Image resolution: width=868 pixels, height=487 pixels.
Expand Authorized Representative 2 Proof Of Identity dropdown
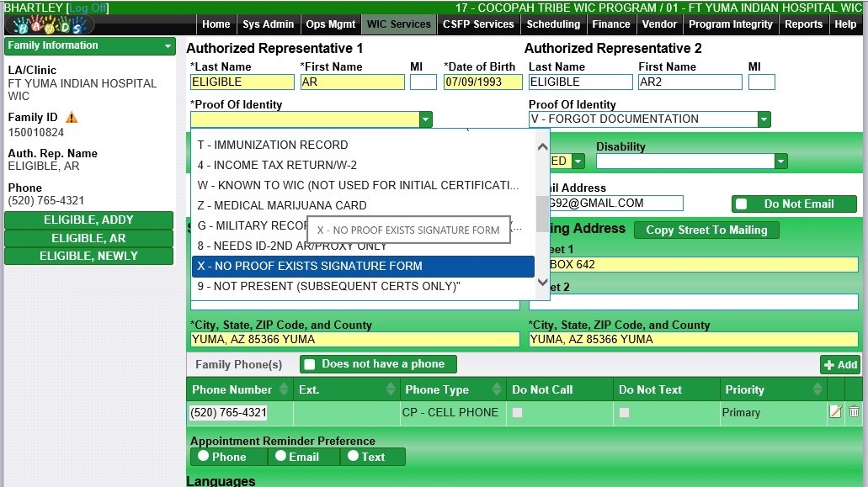tap(764, 119)
